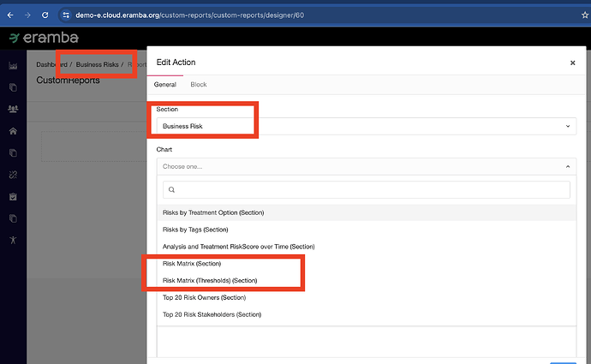Select Risk Matrix (Section) option
Viewport: 591px width, 364px height.
click(x=366, y=264)
